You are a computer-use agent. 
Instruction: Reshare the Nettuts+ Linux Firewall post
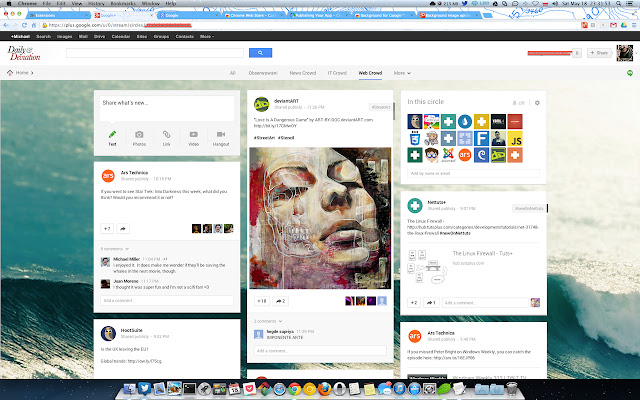coord(431,302)
